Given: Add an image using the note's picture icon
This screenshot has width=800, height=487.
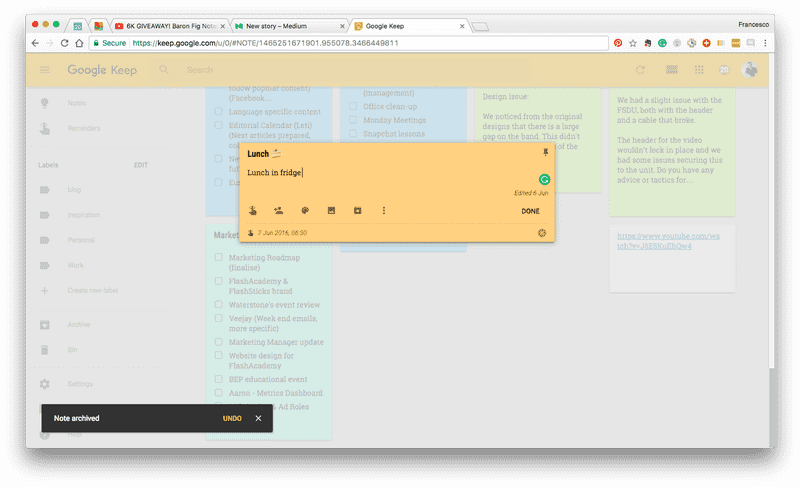Looking at the screenshot, I should pos(331,210).
